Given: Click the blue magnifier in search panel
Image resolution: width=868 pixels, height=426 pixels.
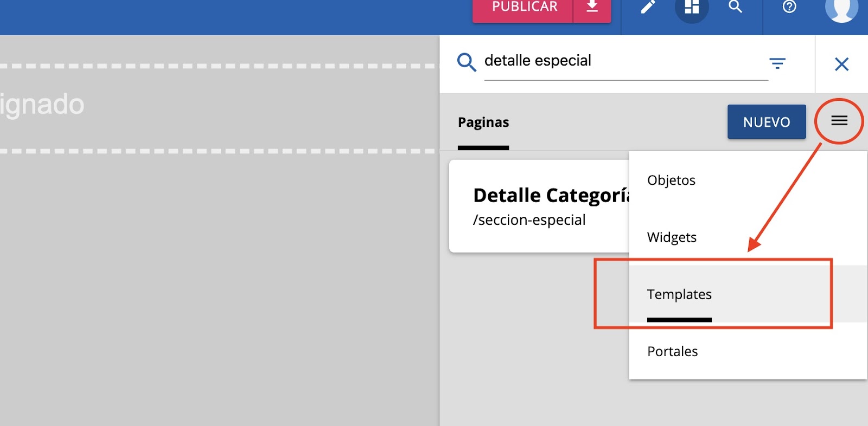Looking at the screenshot, I should tap(466, 62).
